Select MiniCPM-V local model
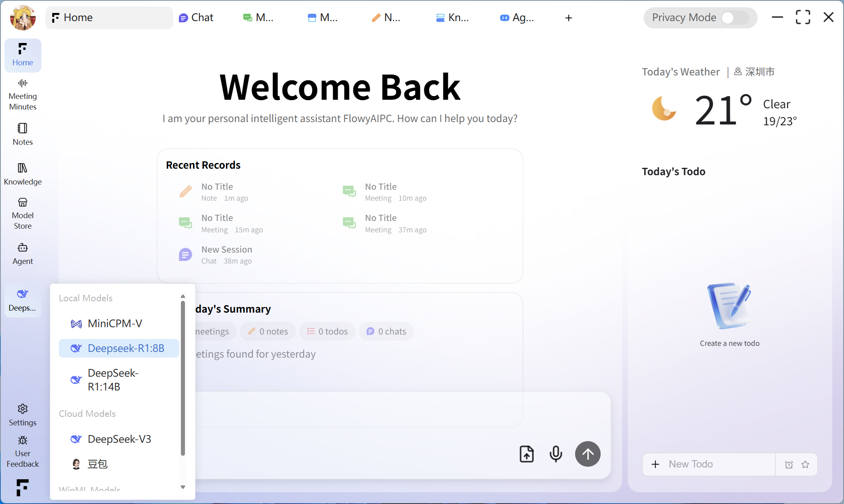 click(x=115, y=324)
